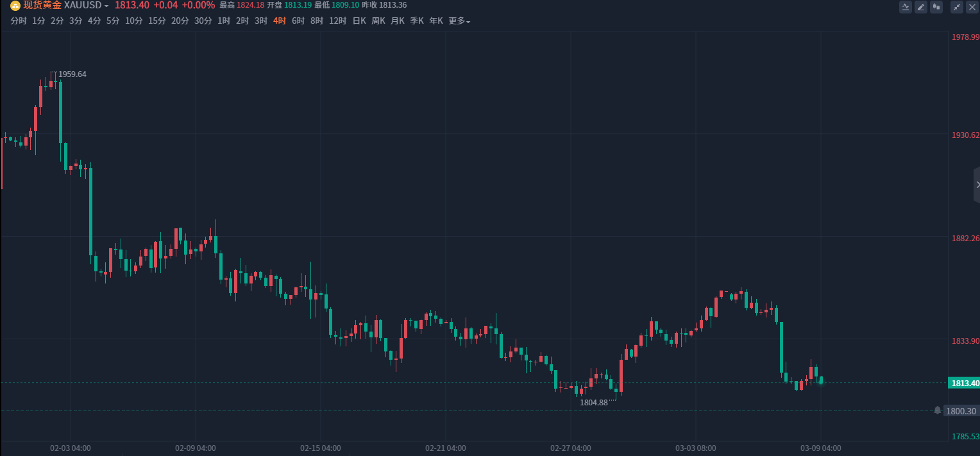Viewport: 980px width, 456px height.
Task: Click the bell alert icon at 1800.30
Action: (x=938, y=410)
